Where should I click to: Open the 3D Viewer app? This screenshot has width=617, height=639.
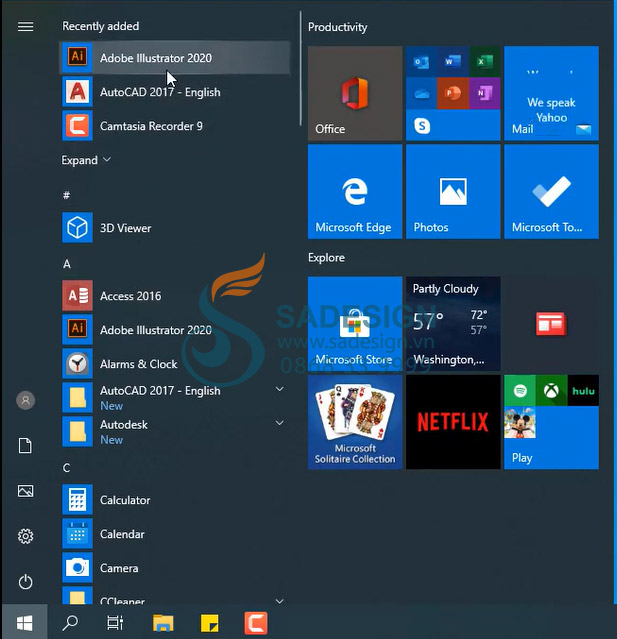pyautogui.click(x=125, y=228)
